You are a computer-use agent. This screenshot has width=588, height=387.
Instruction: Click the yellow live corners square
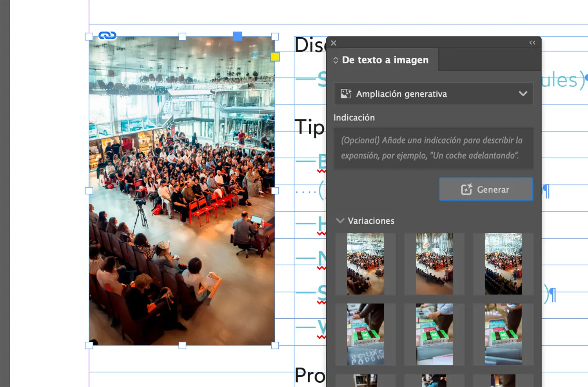(x=275, y=57)
